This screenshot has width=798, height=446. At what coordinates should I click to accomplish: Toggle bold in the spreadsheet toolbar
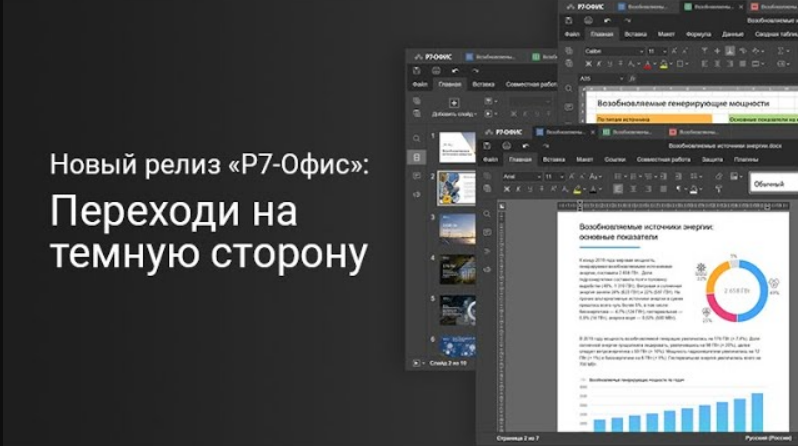[588, 64]
